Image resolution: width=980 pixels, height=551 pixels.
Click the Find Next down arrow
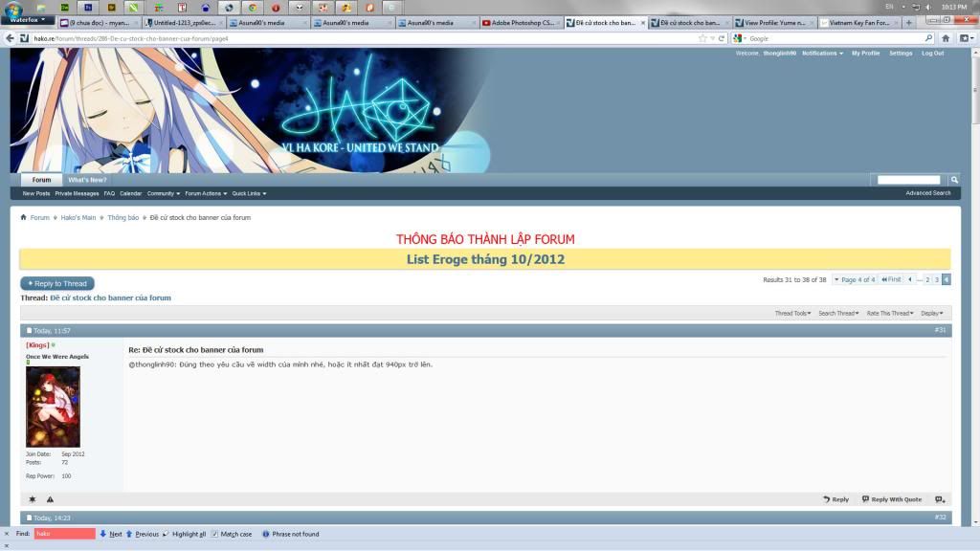[x=103, y=534]
